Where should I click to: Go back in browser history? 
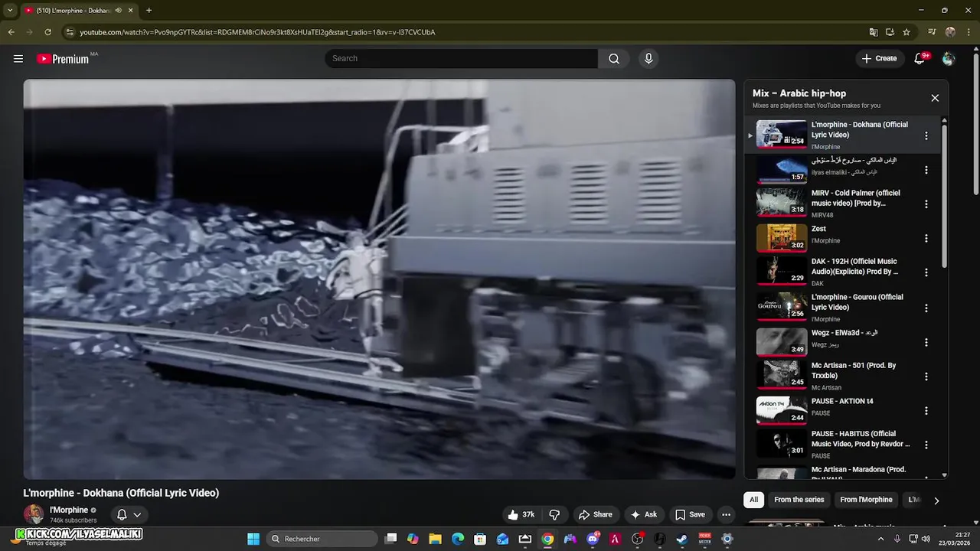11,32
